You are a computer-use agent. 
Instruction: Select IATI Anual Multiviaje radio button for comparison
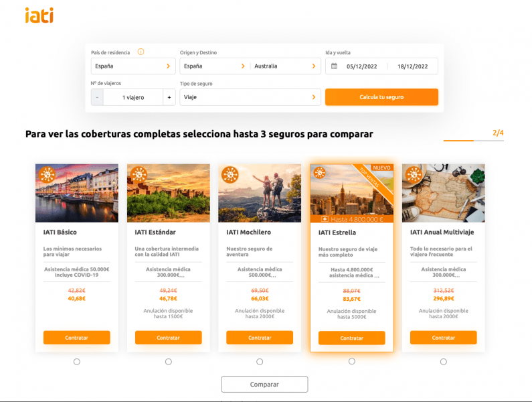click(x=444, y=362)
